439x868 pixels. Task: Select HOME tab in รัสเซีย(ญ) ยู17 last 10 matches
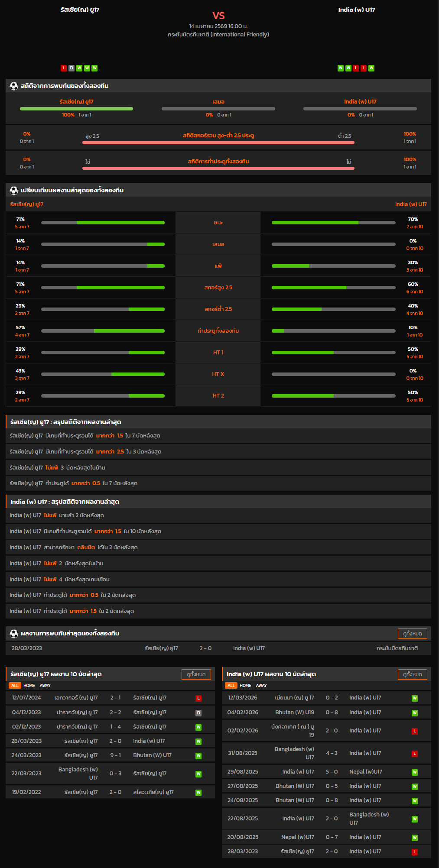[x=29, y=686]
